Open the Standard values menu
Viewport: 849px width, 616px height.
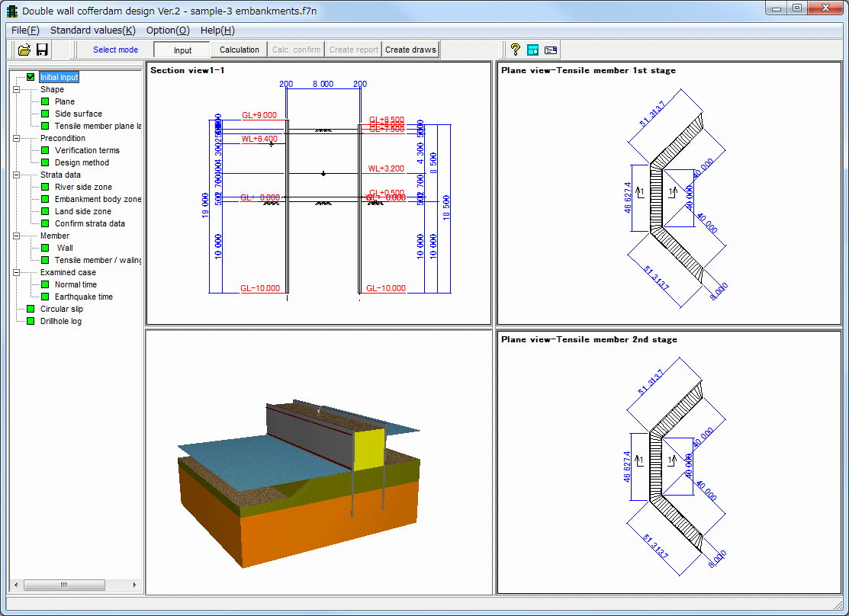(92, 30)
